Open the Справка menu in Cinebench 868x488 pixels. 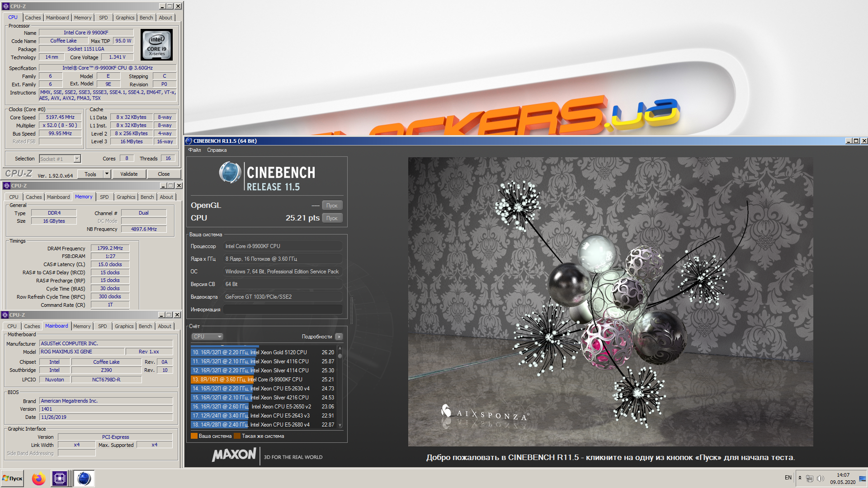point(217,150)
